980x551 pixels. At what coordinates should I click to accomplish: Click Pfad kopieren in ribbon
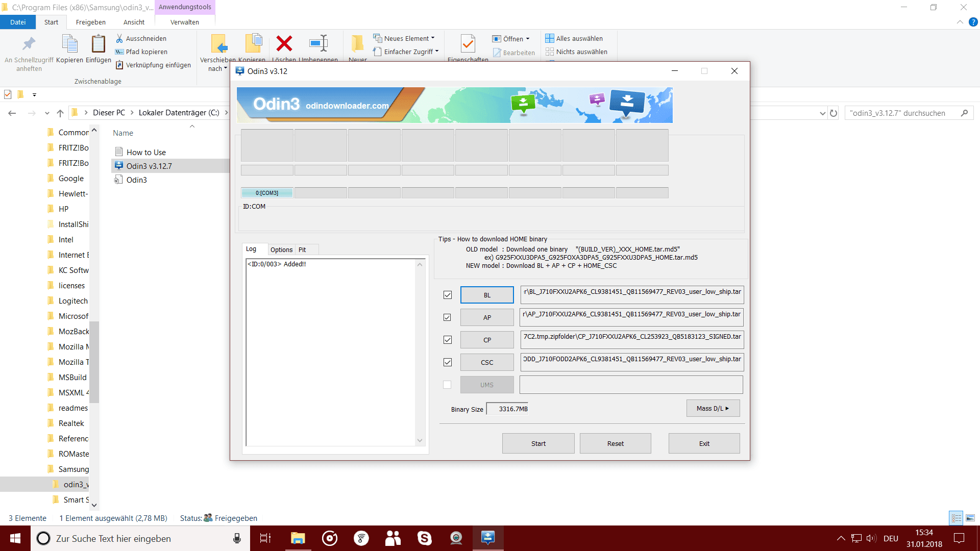141,52
